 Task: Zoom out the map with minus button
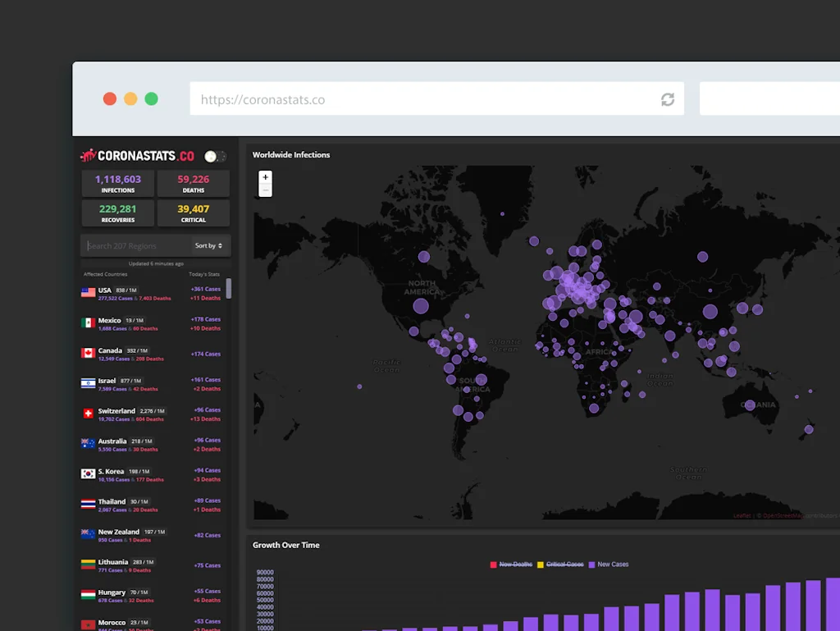pyautogui.click(x=265, y=190)
